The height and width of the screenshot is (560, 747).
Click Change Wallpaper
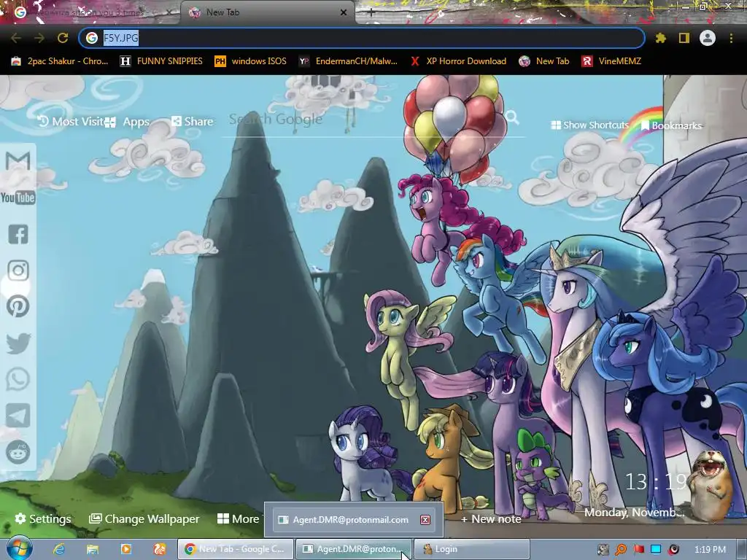144,518
